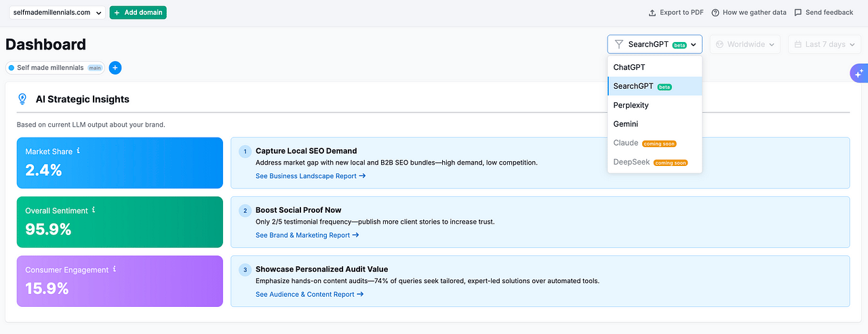Click the Showcase Personalized Audit Value heading
This screenshot has height=334, width=868.
(x=321, y=269)
